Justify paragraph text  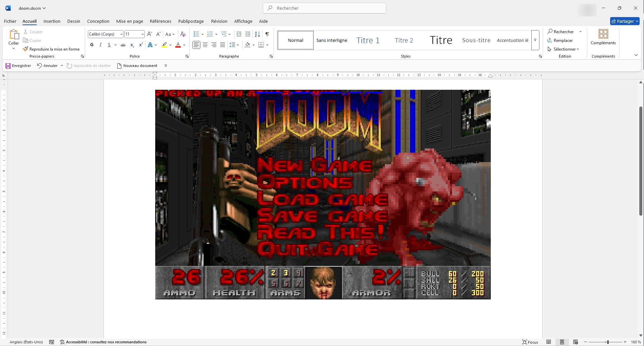point(223,45)
